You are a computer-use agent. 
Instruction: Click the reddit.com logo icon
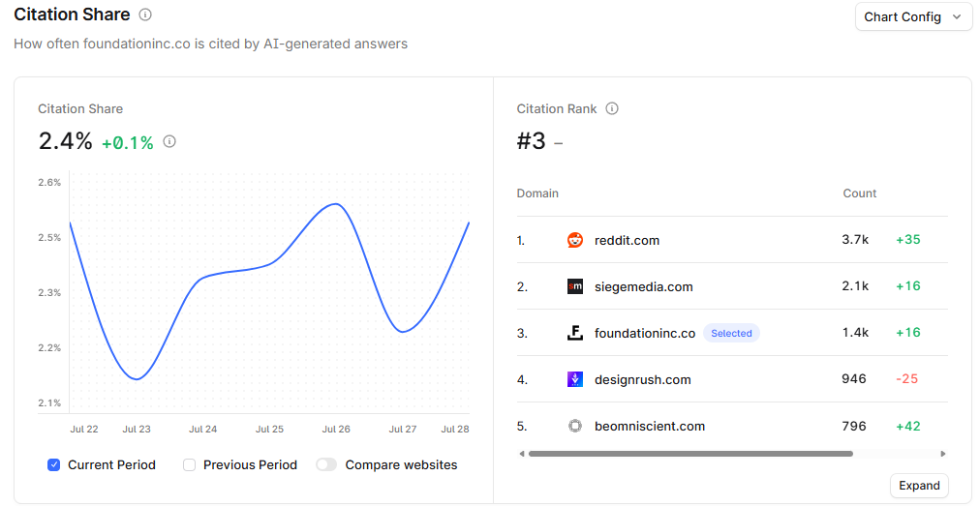[575, 240]
